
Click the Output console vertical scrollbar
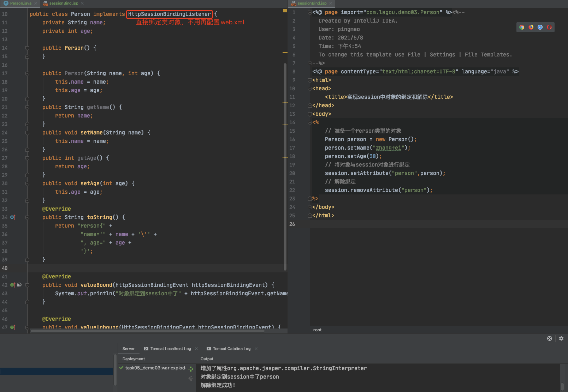point(562,387)
